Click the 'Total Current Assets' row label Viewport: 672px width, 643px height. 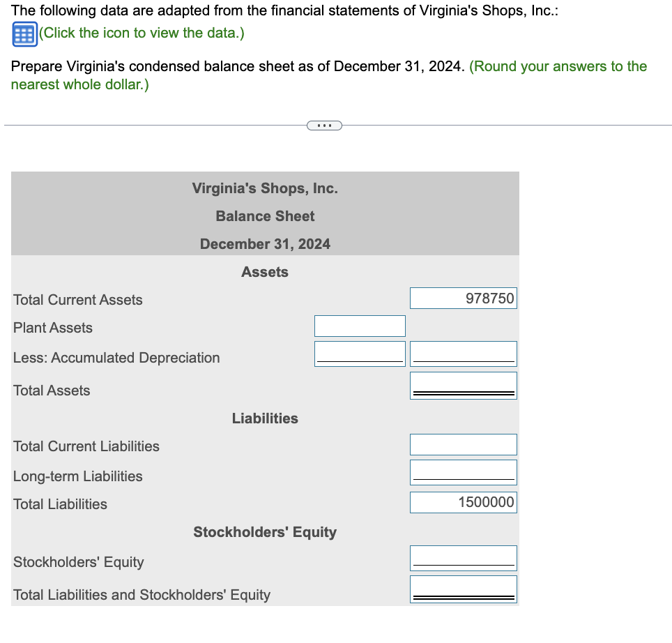point(77,300)
